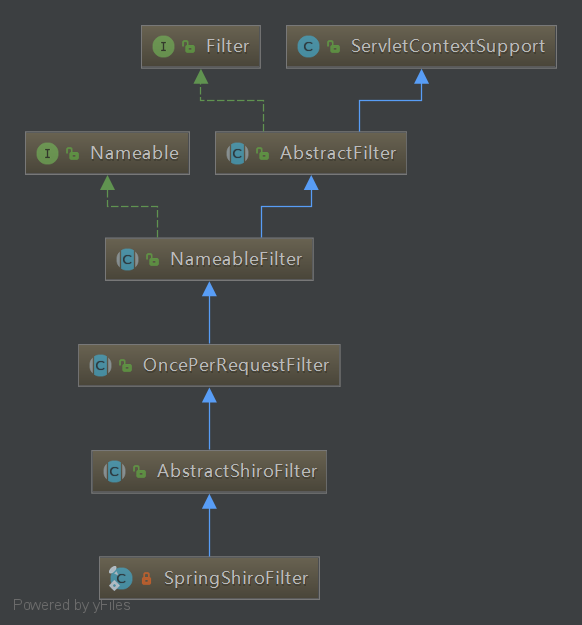582x625 pixels.
Task: Click the class icon on SpringShiroFilter node
Action: pyautogui.click(x=120, y=578)
